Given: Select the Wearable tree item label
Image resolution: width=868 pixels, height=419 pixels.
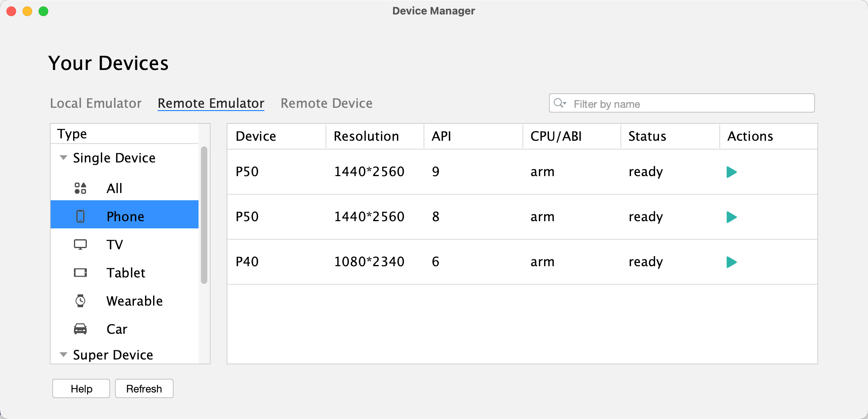Looking at the screenshot, I should [x=135, y=301].
